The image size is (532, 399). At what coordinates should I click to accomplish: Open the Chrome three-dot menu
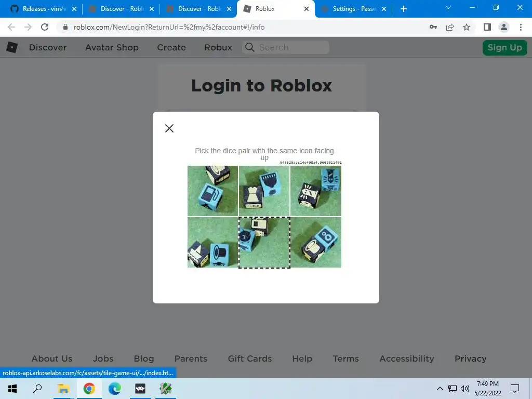click(521, 27)
